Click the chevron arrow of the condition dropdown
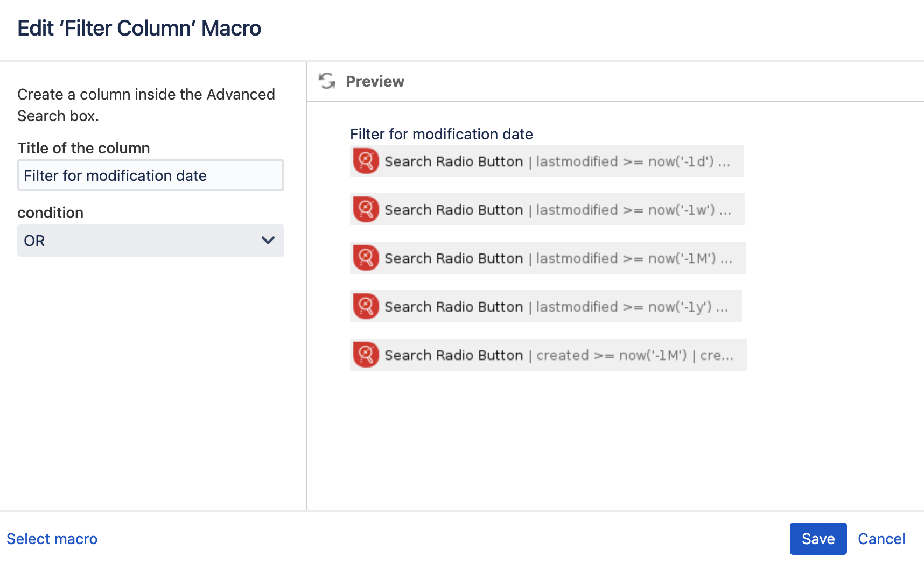The height and width of the screenshot is (564, 924). tap(268, 241)
